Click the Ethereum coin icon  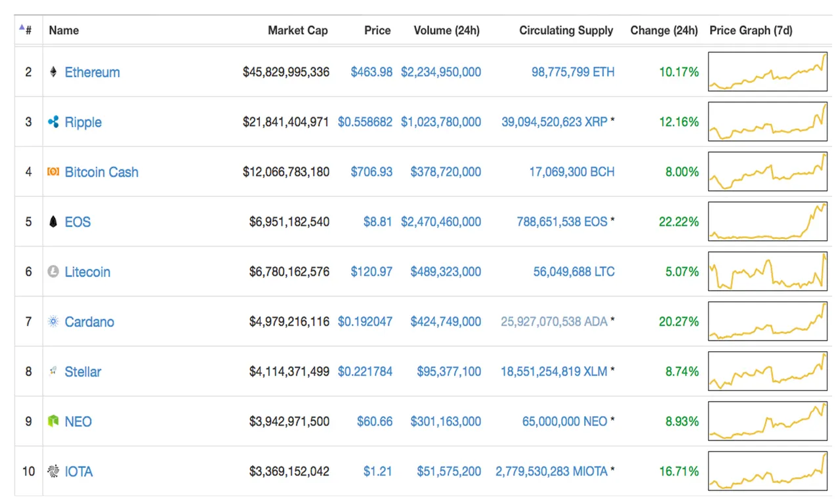click(x=53, y=72)
